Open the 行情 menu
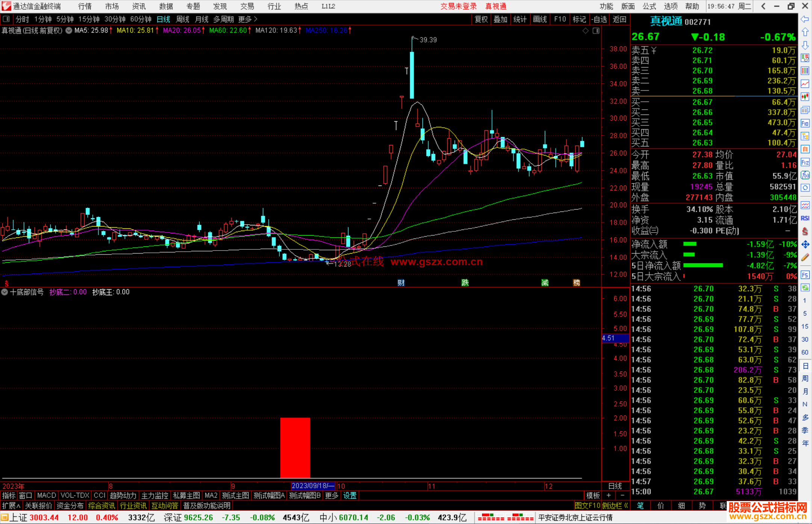812x524 pixels. (x=85, y=6)
